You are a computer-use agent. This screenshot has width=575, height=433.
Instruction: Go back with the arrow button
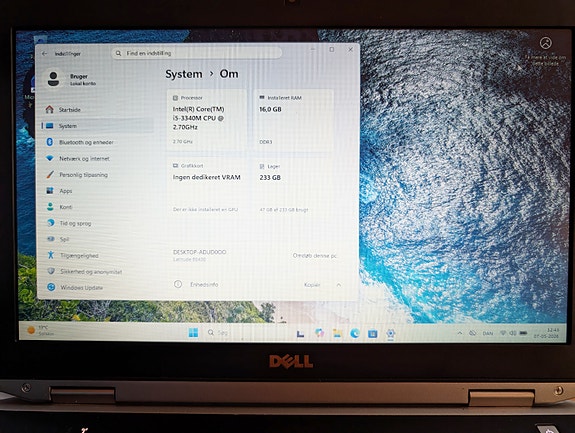44,54
